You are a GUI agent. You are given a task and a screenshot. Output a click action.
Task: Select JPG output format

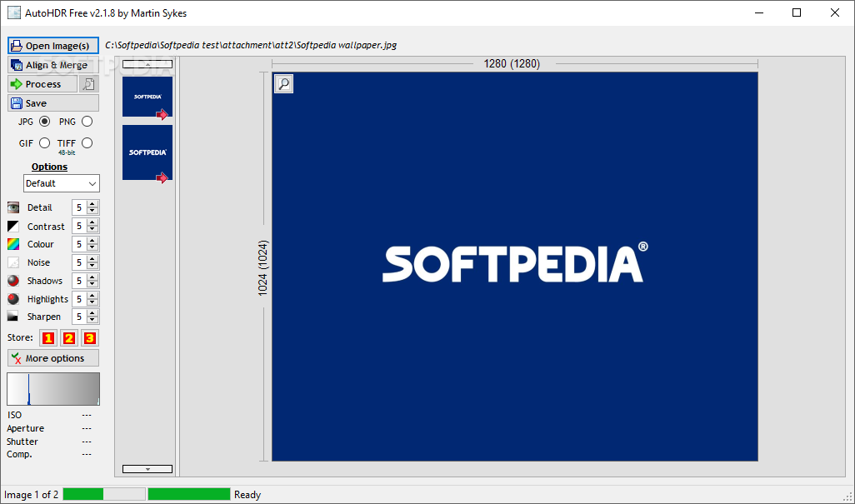point(45,122)
